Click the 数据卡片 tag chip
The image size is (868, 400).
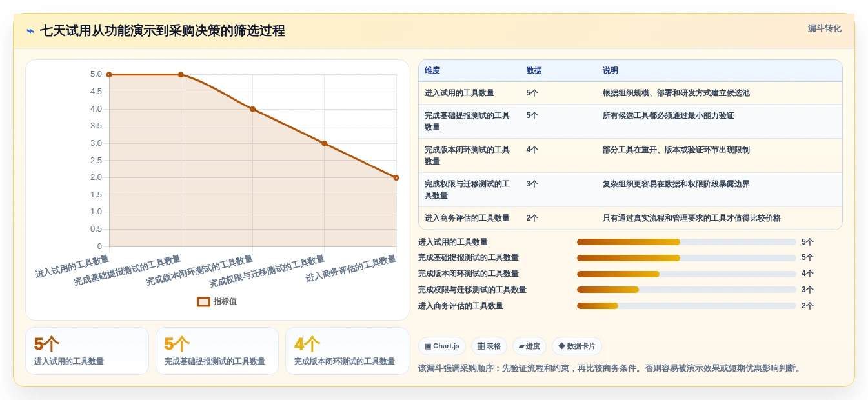pyautogui.click(x=577, y=346)
